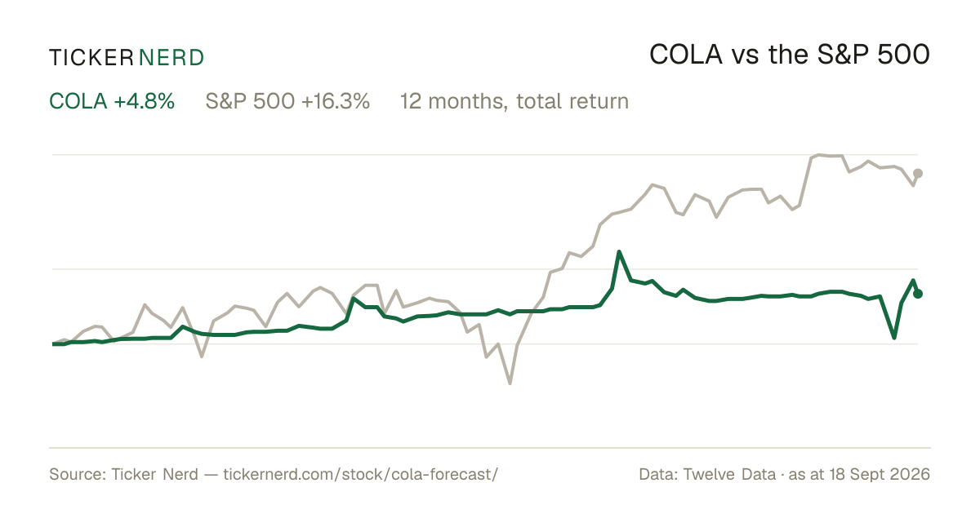This screenshot has height=514, width=980.
Task: Click the gray end dot of S&P line
Action: 918,173
